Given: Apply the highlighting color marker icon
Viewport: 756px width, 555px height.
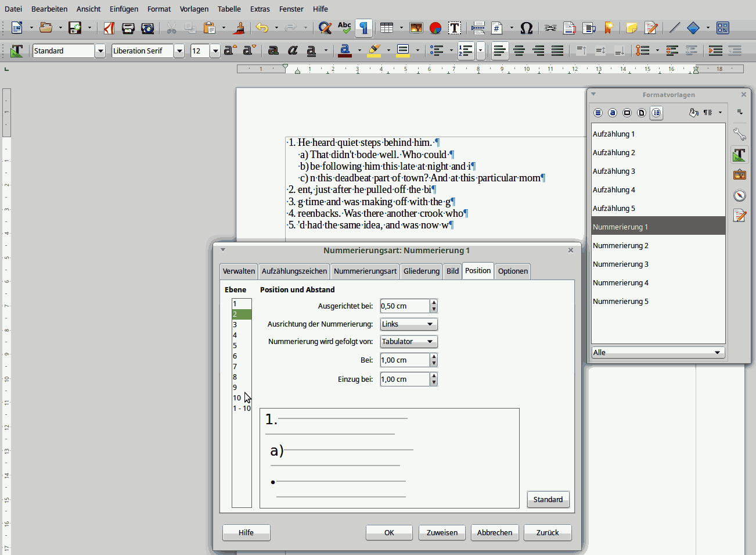Looking at the screenshot, I should point(375,51).
